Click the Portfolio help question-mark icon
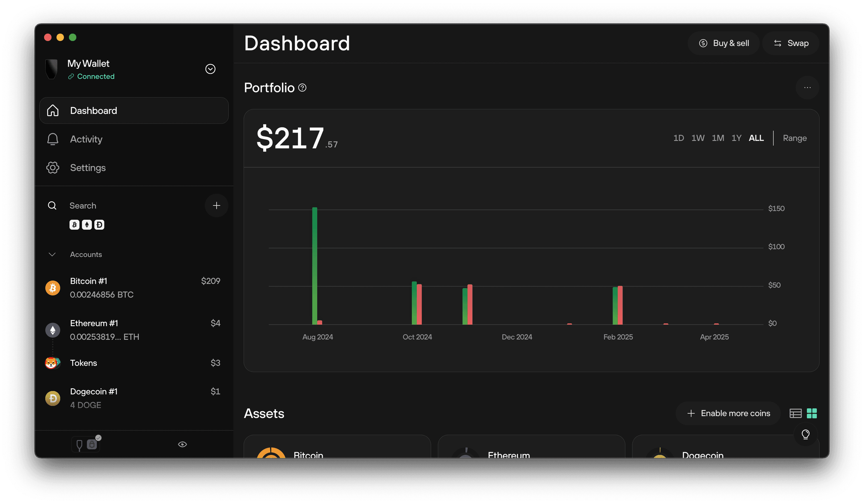The image size is (864, 504). [x=302, y=88]
